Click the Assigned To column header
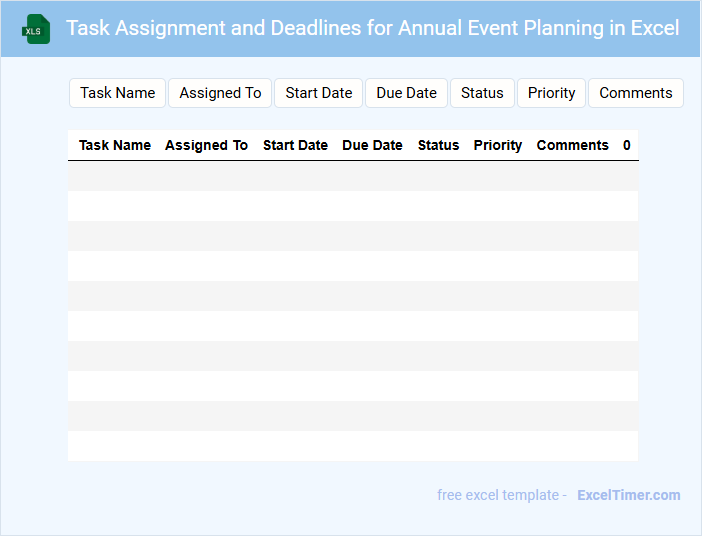 click(206, 145)
